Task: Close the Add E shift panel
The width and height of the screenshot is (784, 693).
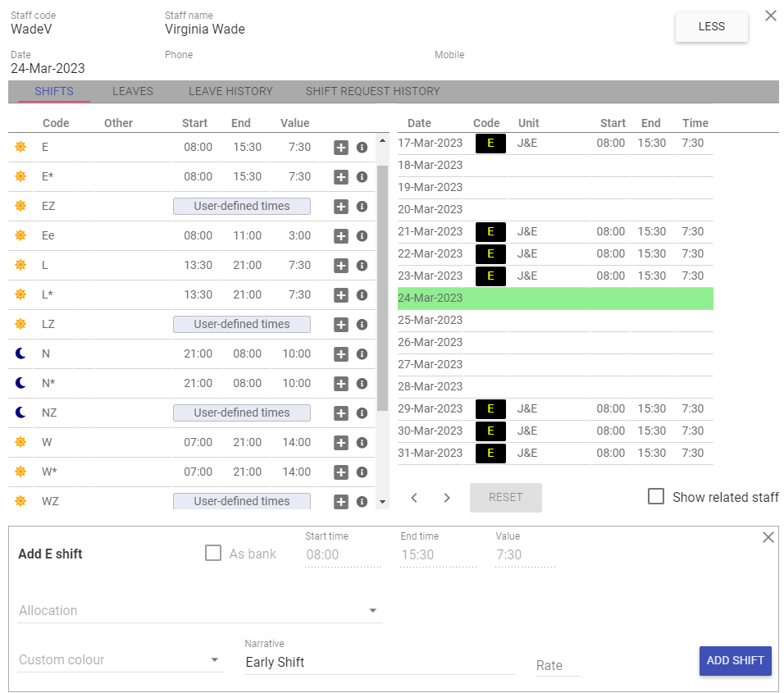Action: click(768, 537)
